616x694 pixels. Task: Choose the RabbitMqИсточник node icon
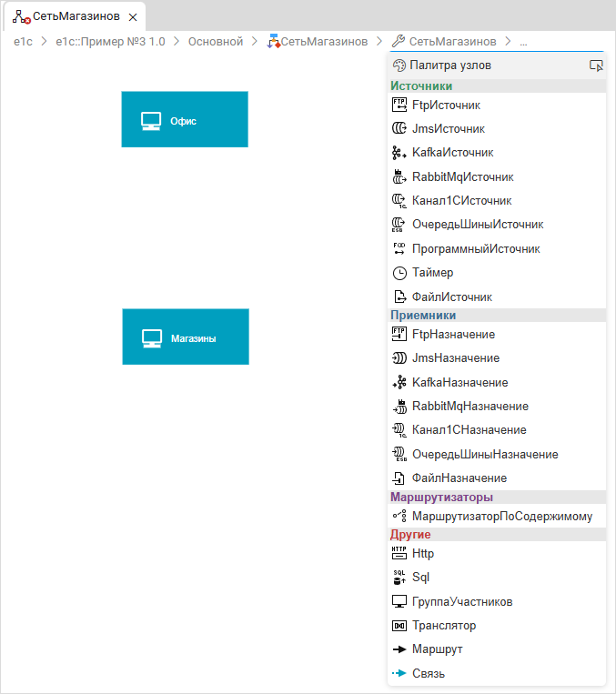[x=398, y=176]
